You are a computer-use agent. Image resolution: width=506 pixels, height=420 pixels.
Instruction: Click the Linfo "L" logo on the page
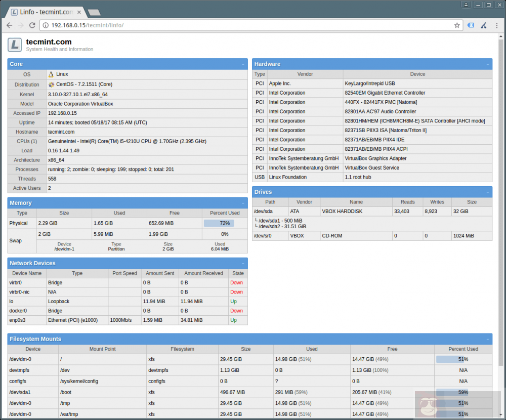[15, 45]
